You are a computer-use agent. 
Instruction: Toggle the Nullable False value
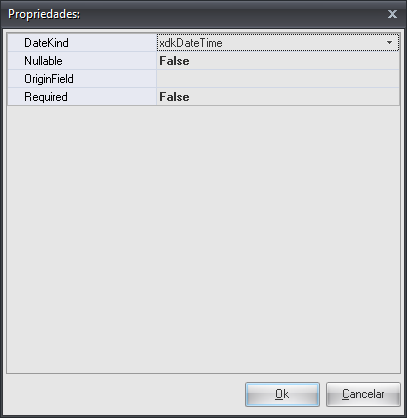coord(174,61)
